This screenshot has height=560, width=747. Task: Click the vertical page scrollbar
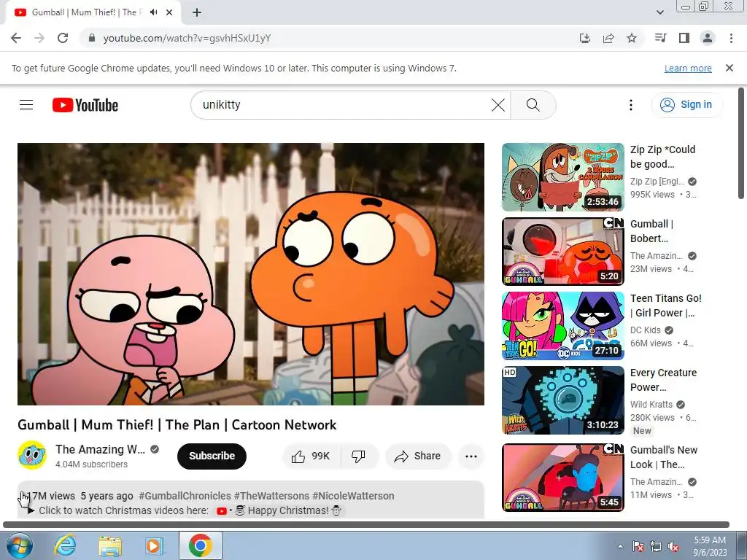click(741, 143)
